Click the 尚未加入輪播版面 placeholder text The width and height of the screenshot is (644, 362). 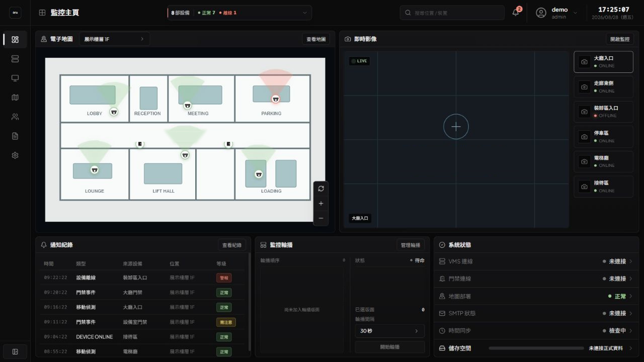pyautogui.click(x=302, y=310)
